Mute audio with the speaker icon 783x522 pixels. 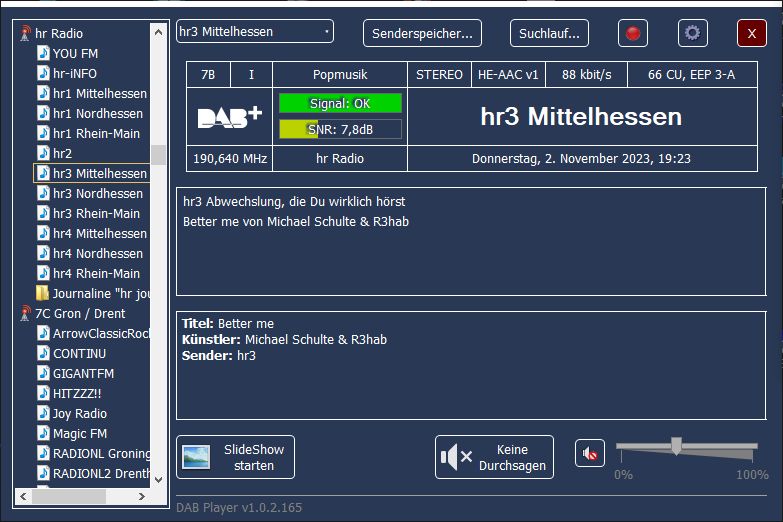click(x=590, y=454)
